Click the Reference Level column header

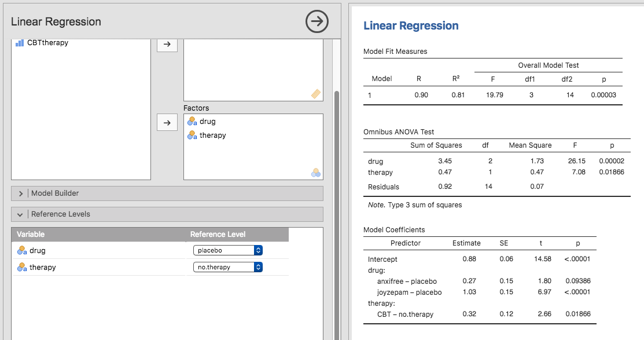[x=218, y=235]
